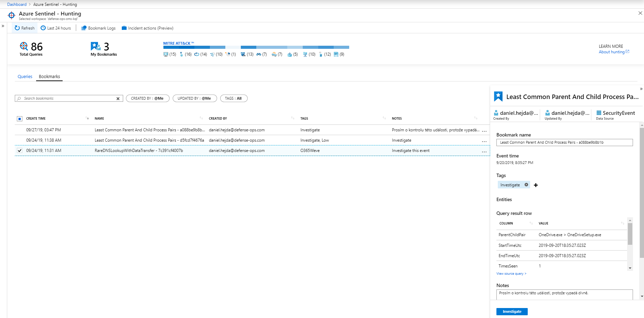Go to Dashboard breadcrumb

(x=17, y=4)
